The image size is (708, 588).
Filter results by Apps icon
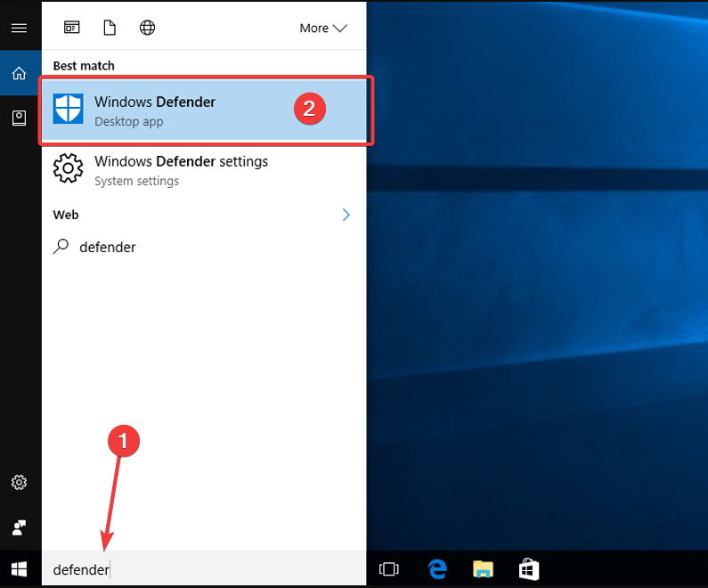pyautogui.click(x=72, y=28)
